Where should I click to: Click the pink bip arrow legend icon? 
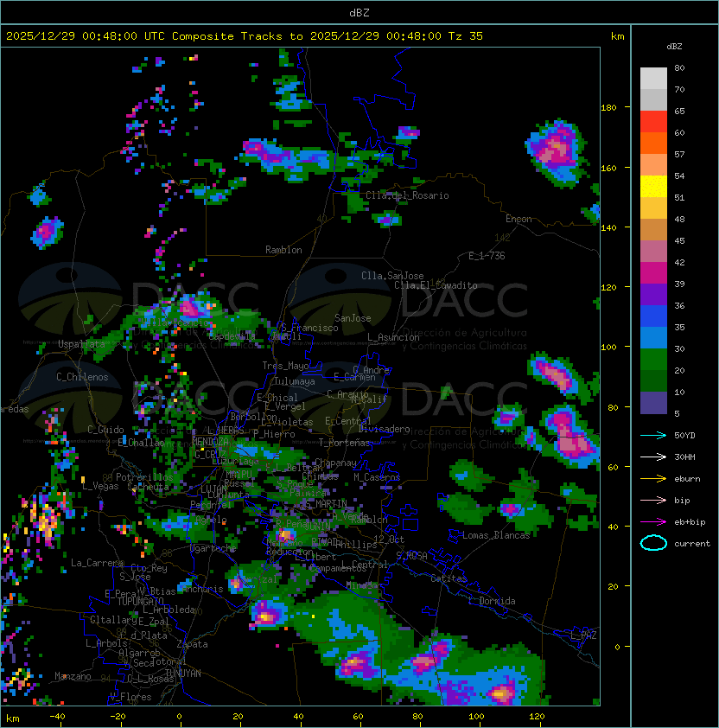(x=653, y=500)
